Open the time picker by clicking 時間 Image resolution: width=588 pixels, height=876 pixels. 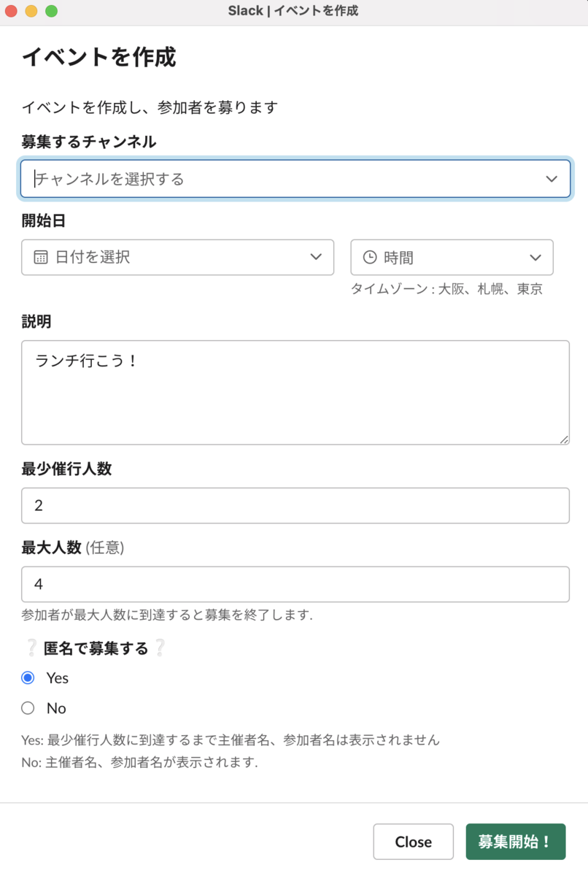pyautogui.click(x=398, y=257)
